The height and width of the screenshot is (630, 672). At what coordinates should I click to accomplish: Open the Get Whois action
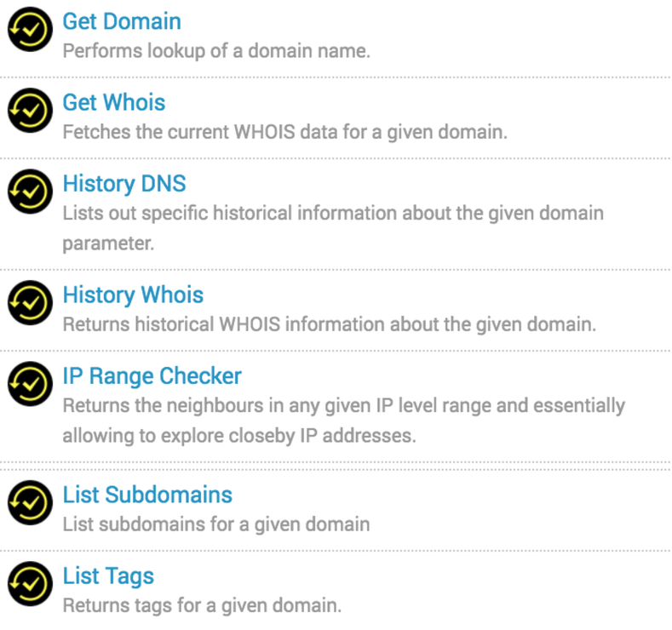(x=114, y=102)
